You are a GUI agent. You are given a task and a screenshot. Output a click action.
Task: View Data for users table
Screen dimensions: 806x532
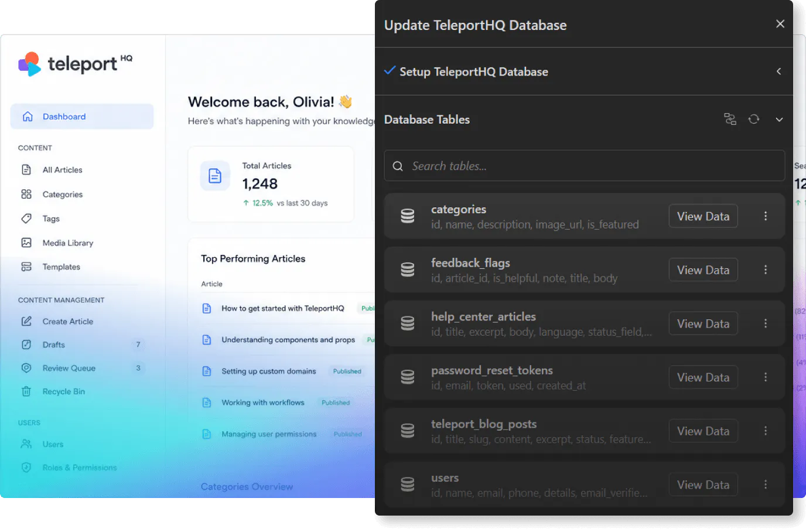(703, 485)
